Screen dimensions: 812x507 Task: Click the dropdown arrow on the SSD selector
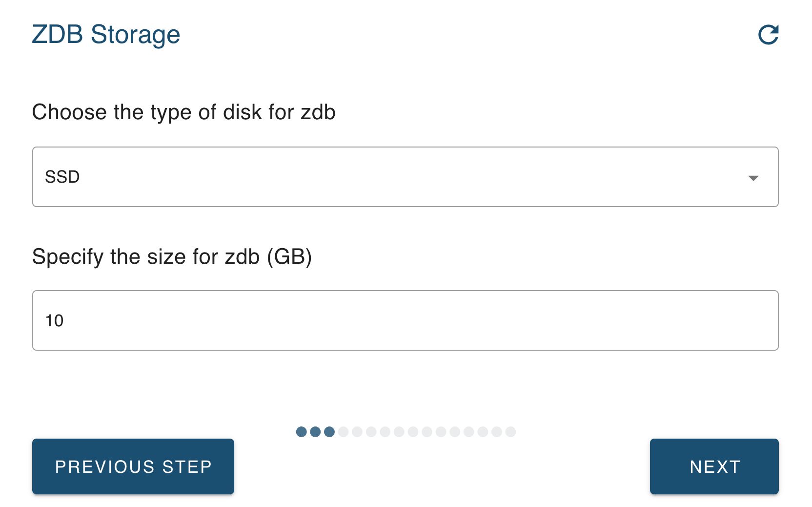tap(753, 179)
